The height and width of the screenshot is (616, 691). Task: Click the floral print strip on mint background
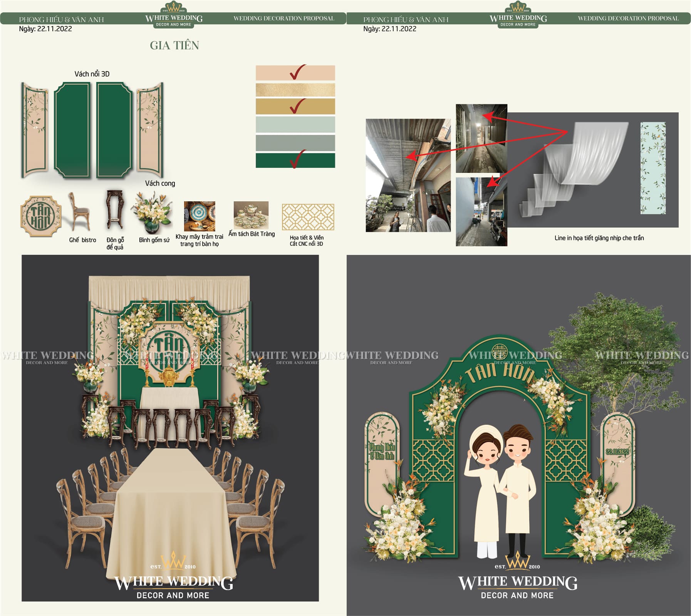pos(653,168)
